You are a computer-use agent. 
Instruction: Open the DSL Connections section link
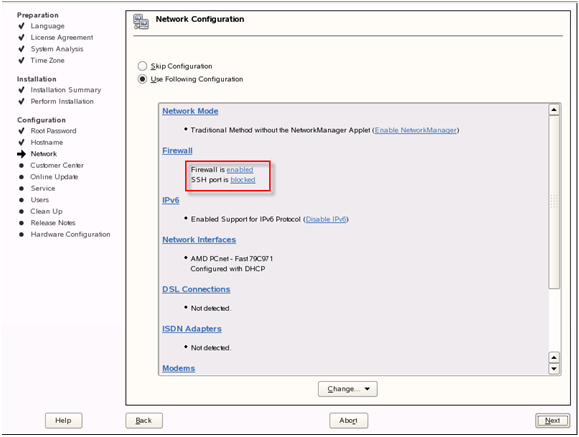pos(196,289)
